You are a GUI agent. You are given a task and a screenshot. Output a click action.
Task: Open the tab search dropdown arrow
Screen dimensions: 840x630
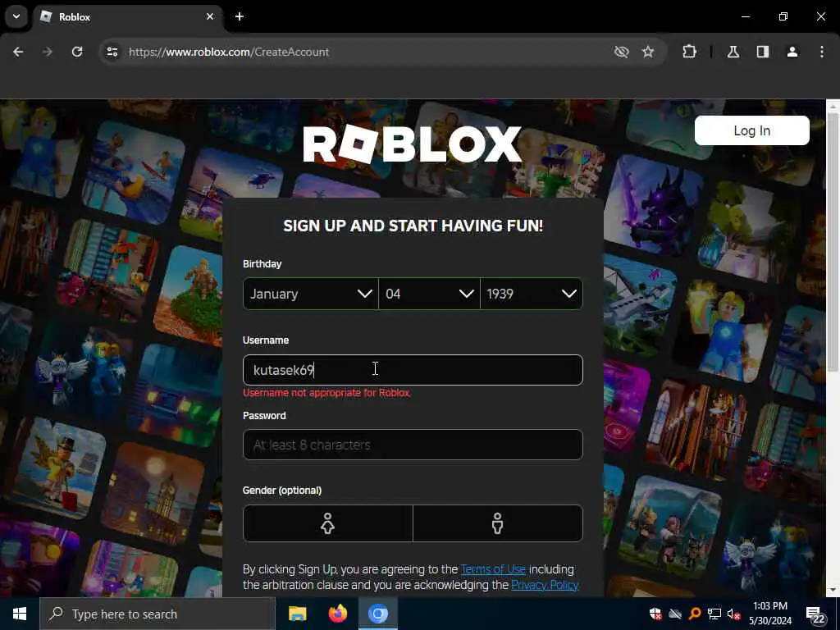(16, 16)
